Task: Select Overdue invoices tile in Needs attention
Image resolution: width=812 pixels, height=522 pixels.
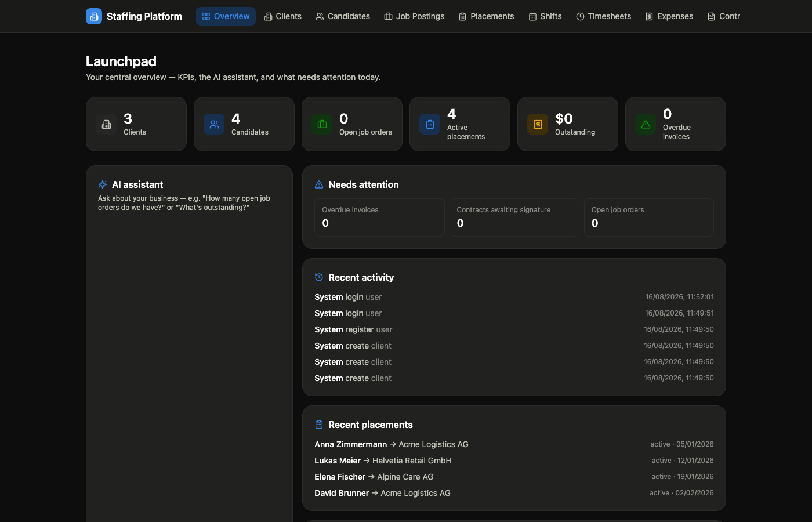Action: pos(379,217)
